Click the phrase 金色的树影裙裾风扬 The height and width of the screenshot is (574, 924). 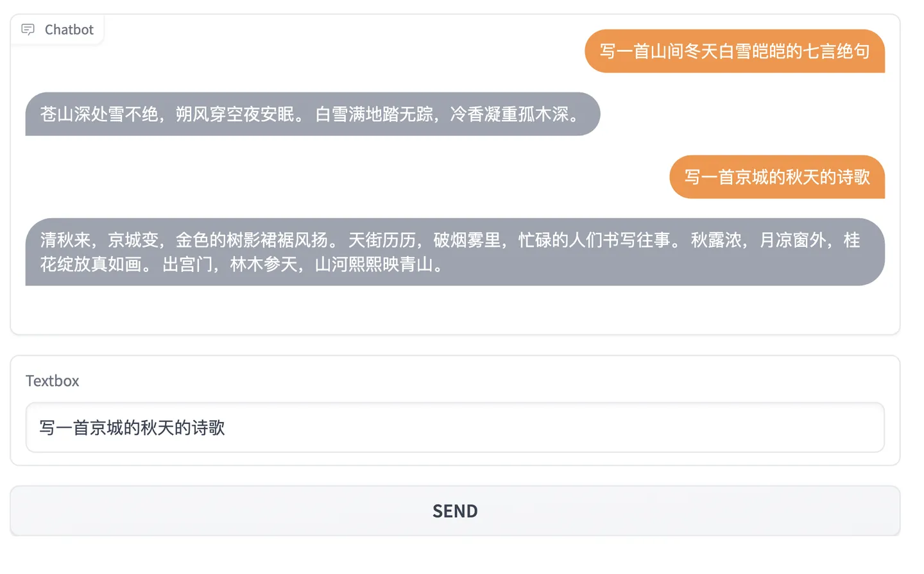tap(252, 241)
